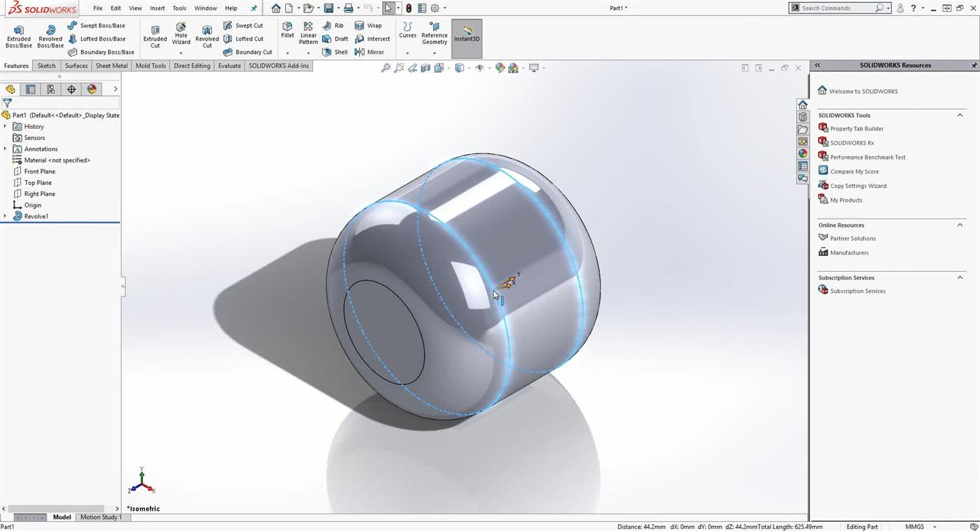Click the Revolved Cut tool

coord(206,36)
